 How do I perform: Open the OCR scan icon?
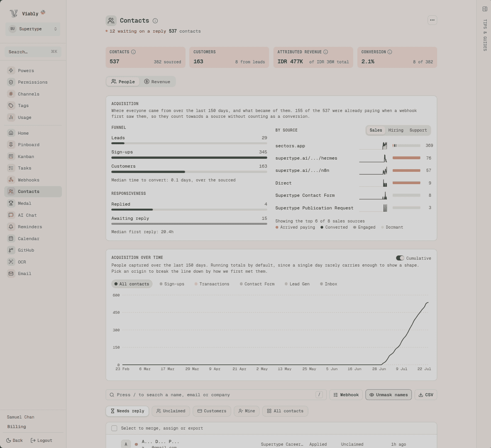pyautogui.click(x=11, y=262)
